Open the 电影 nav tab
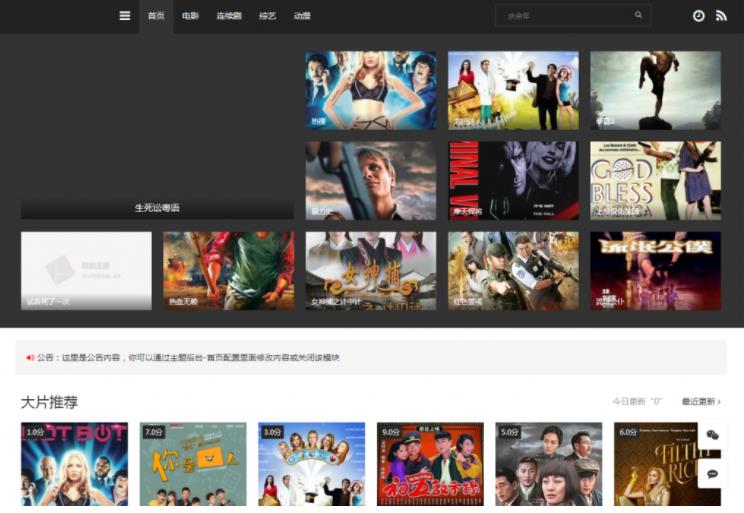Image resolution: width=744 pixels, height=513 pixels. point(190,16)
